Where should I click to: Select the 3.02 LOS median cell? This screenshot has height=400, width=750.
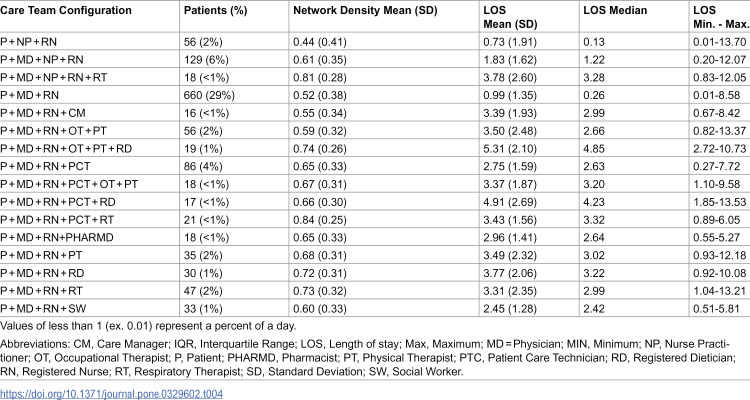(594, 256)
